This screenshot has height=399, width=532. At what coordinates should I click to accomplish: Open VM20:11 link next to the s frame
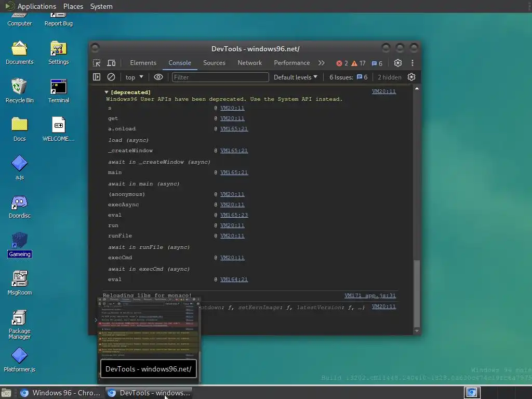(x=232, y=108)
